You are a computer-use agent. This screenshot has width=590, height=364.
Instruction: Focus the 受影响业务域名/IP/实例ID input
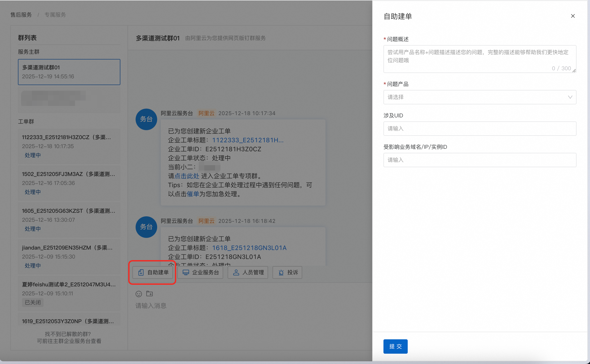(480, 160)
